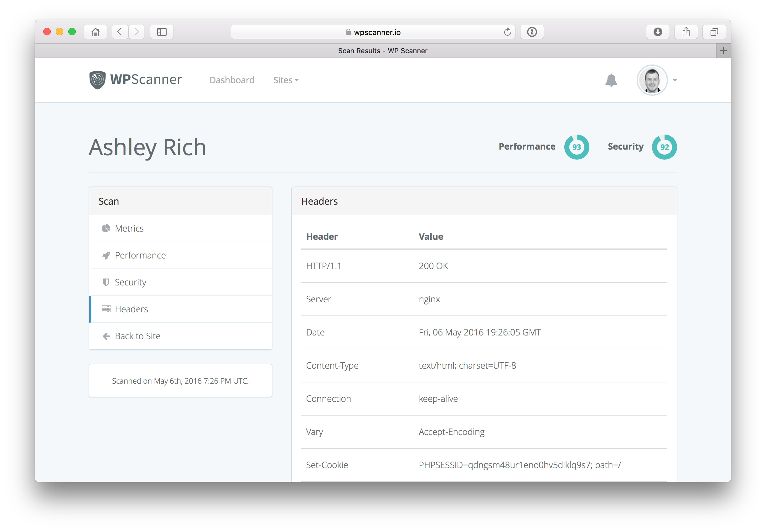Click the Scan panel title
The width and height of the screenshot is (766, 532).
[x=109, y=201]
